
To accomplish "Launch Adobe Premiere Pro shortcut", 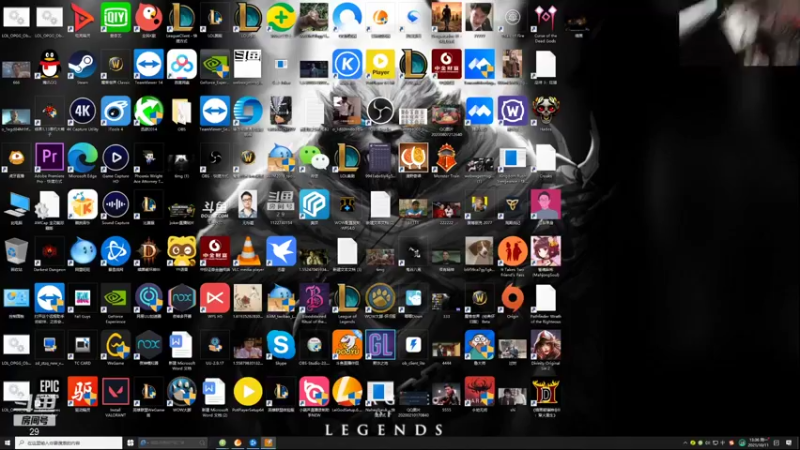I will click(49, 157).
